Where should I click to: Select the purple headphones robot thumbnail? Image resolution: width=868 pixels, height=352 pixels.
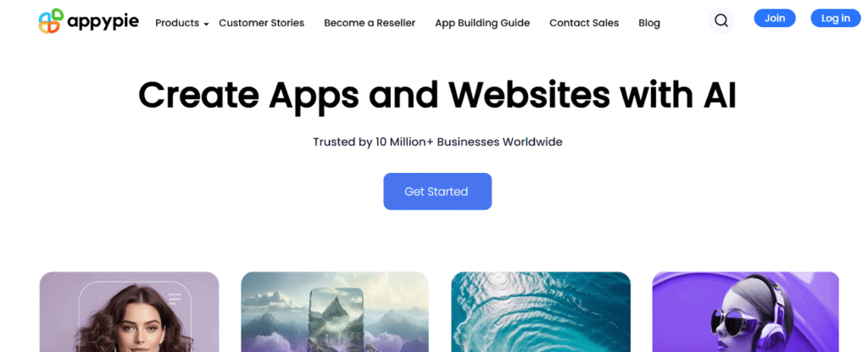(x=746, y=311)
